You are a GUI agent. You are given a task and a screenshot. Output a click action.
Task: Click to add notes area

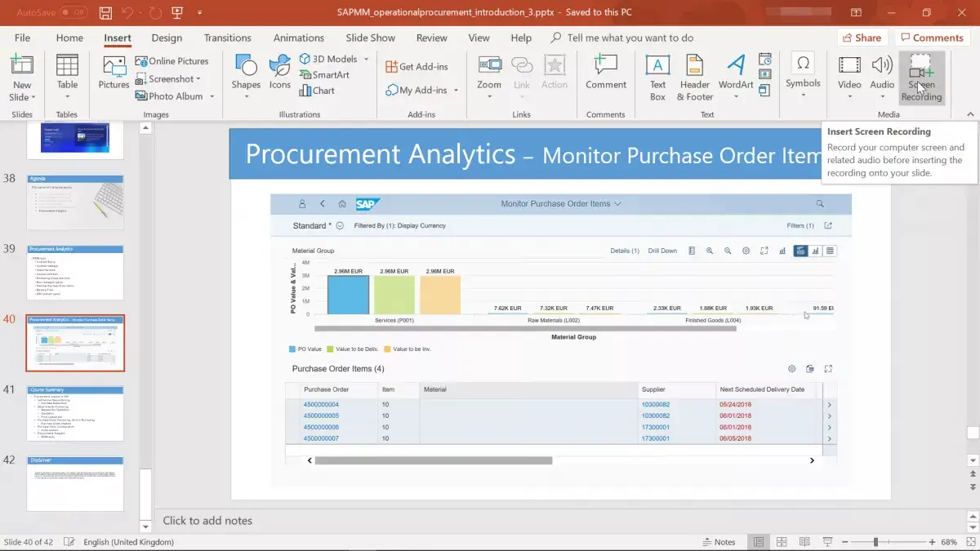[x=207, y=520]
